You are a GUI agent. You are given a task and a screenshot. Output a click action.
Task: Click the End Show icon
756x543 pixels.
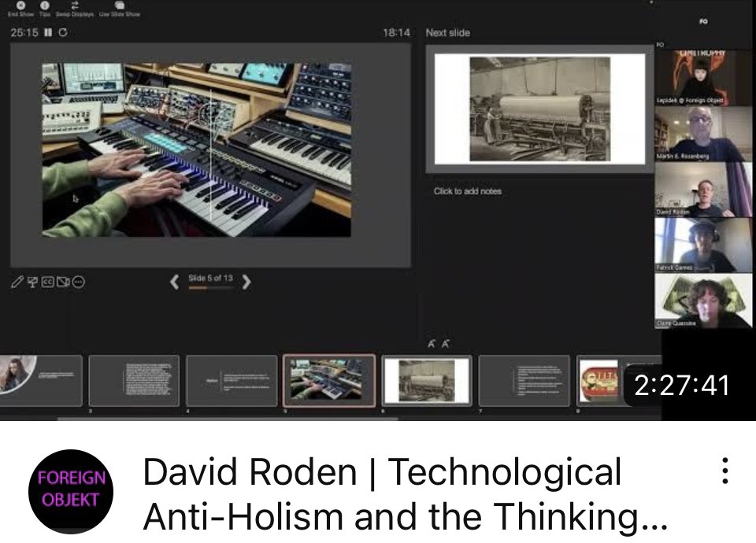(20, 6)
